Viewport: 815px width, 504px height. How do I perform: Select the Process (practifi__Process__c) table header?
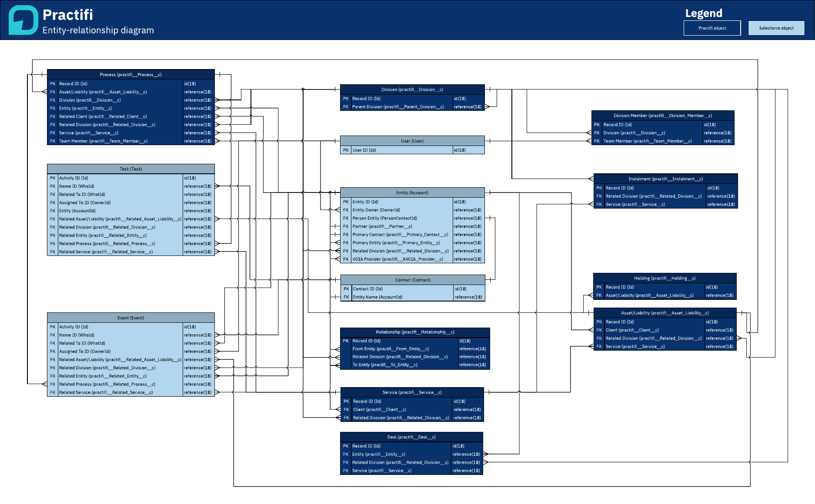click(131, 75)
